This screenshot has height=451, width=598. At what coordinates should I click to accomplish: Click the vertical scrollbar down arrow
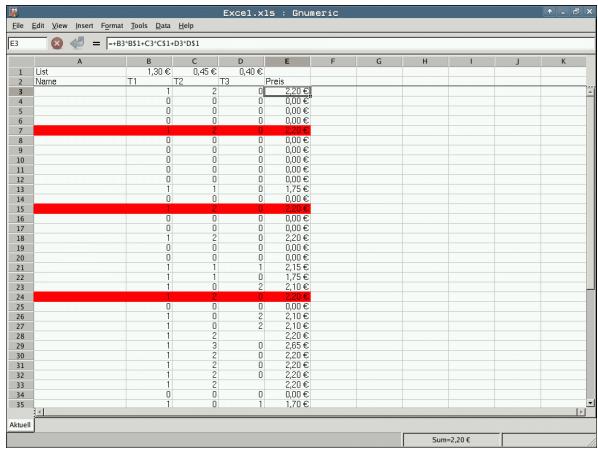click(x=590, y=403)
